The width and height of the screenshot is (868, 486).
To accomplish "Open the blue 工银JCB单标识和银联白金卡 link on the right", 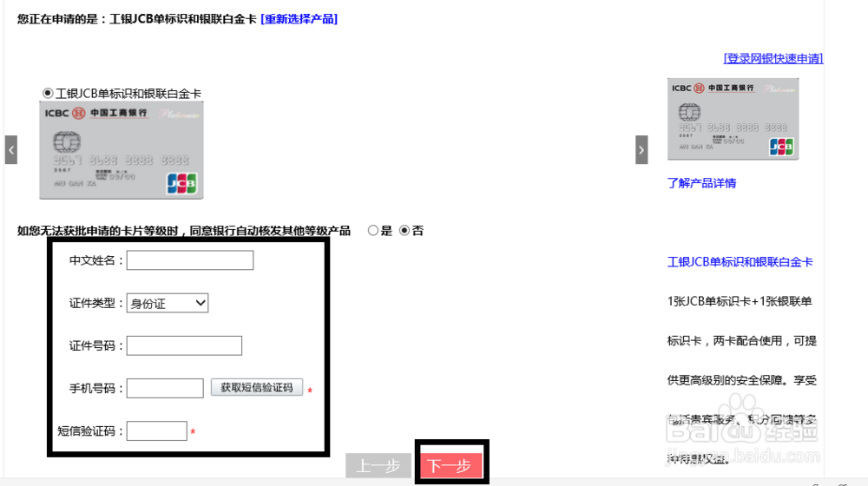I will pyautogui.click(x=740, y=262).
